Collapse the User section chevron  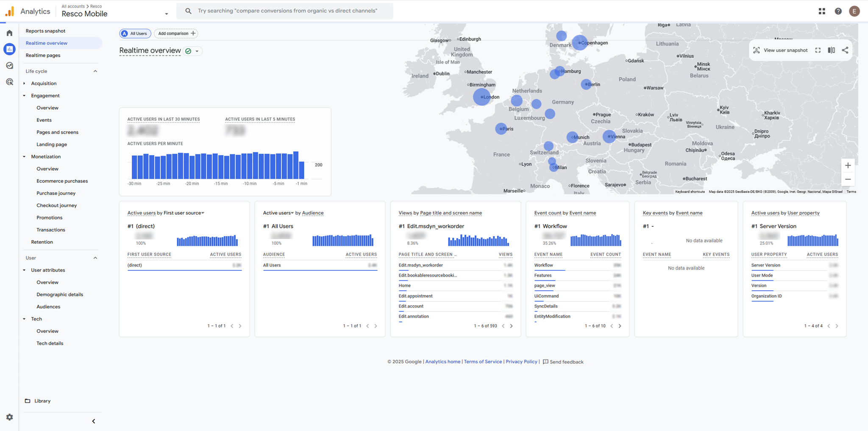[x=95, y=258]
